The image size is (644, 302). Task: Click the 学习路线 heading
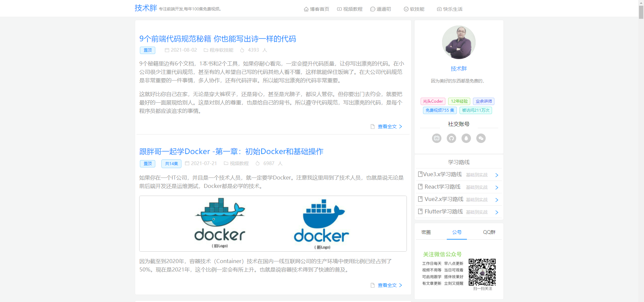coord(459,162)
